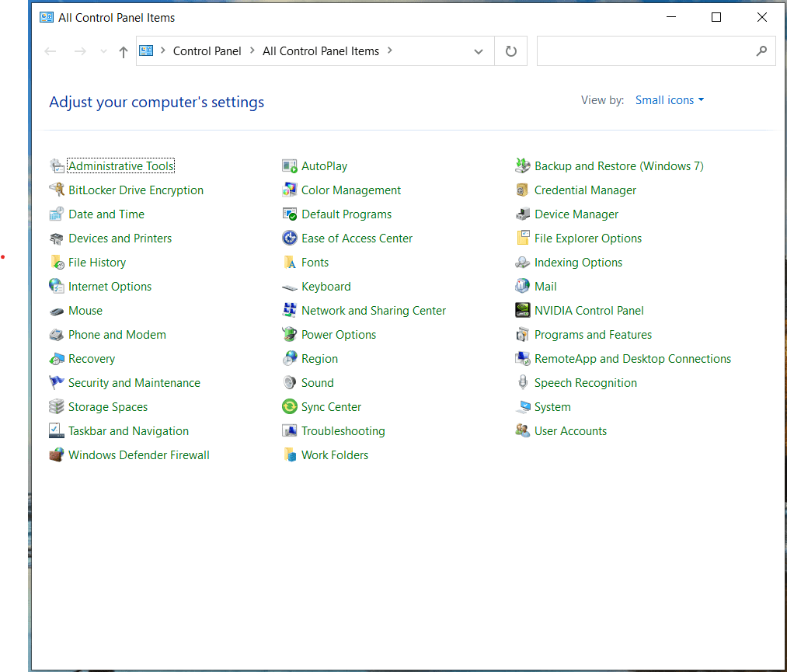Expand the address bar history dropdown
Screen dimensions: 787x672
[479, 51]
